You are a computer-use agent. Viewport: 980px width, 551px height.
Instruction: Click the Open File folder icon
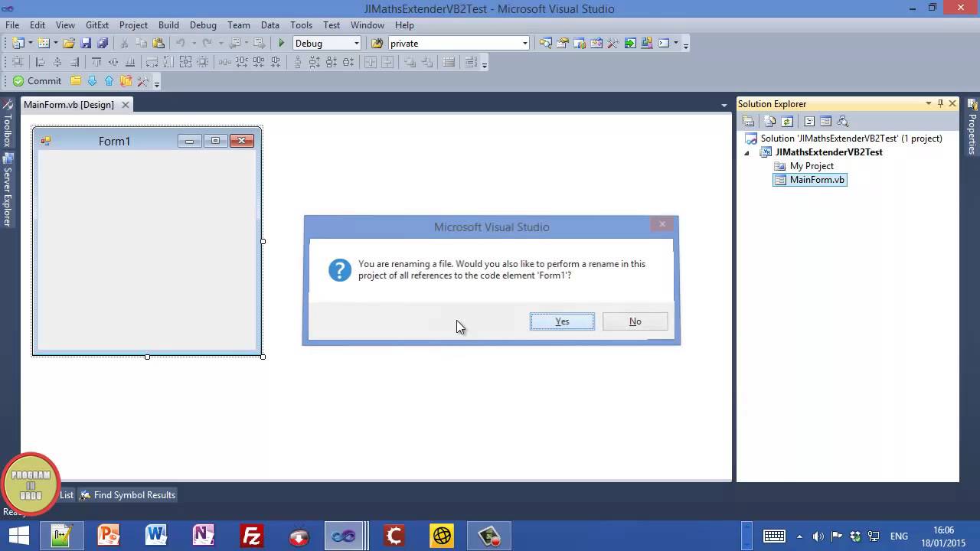click(68, 43)
